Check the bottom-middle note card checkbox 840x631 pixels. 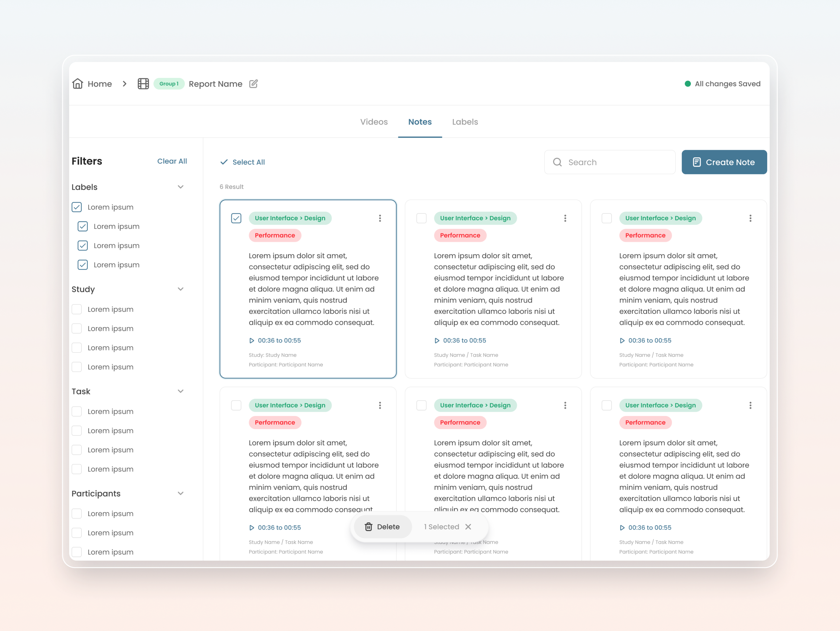[422, 405]
